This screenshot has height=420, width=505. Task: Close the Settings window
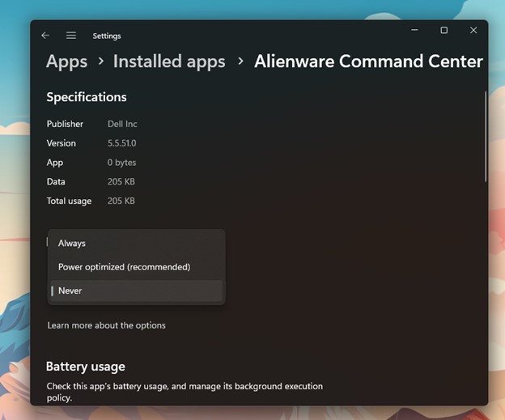473,31
